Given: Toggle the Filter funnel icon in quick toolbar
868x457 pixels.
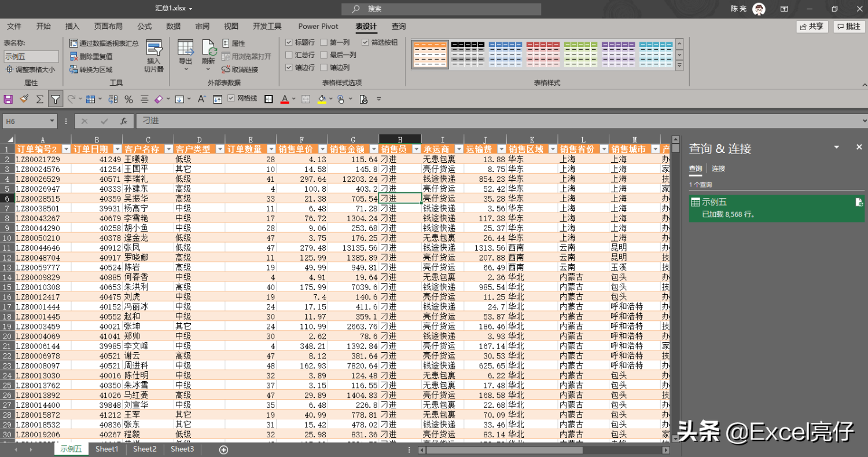Looking at the screenshot, I should click(x=55, y=99).
